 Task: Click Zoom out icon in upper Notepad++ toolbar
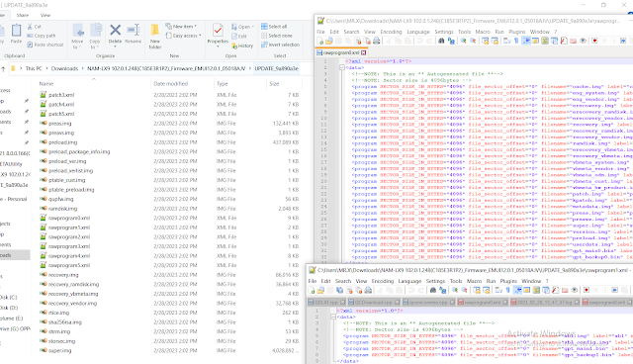point(473,41)
